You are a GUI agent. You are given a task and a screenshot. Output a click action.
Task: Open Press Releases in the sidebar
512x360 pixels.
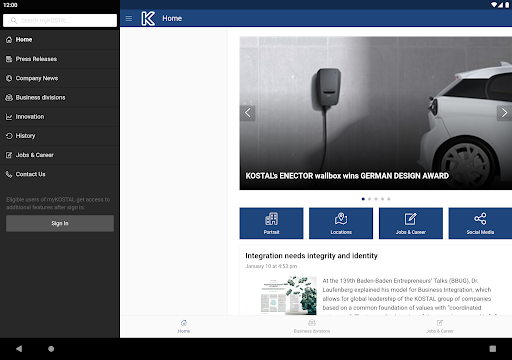(x=60, y=59)
